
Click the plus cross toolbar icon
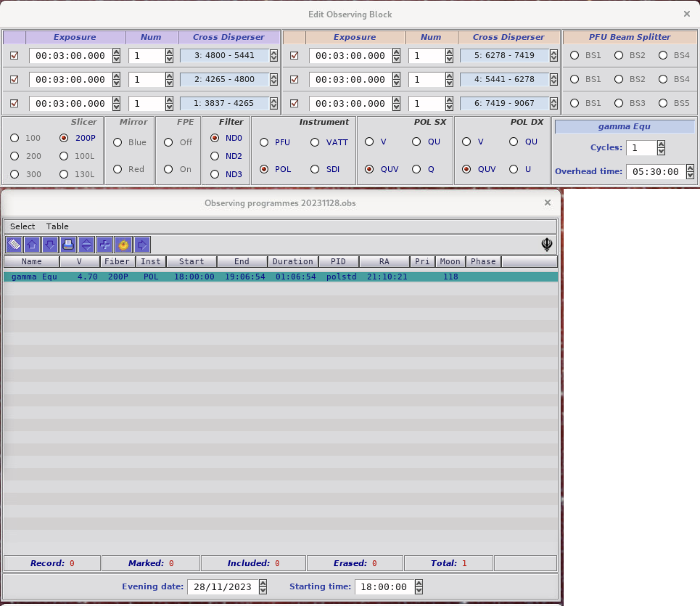coord(104,245)
